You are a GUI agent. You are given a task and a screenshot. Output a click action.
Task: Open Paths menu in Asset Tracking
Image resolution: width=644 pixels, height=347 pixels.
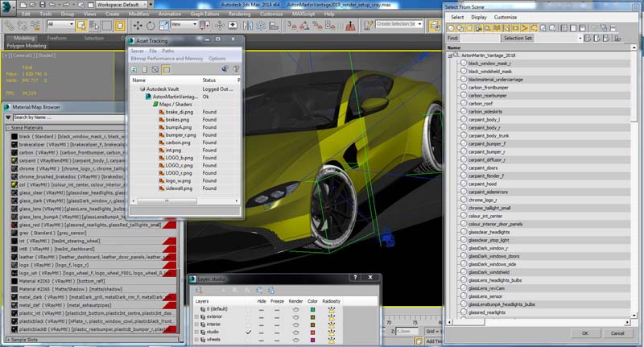167,51
